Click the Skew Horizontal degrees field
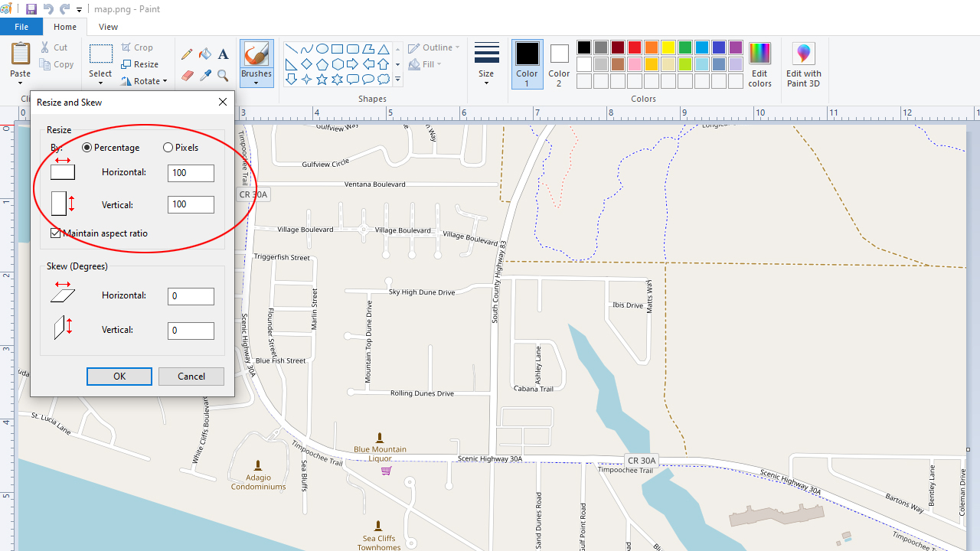980x551 pixels. 191,296
